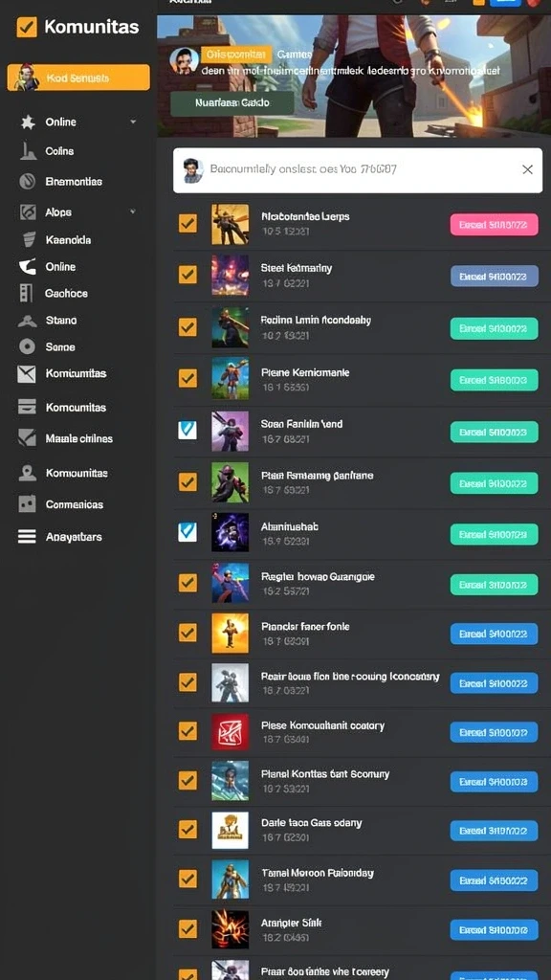Select the envelope icon next to Komtumitas
This screenshot has width=551, height=980.
click(x=27, y=374)
